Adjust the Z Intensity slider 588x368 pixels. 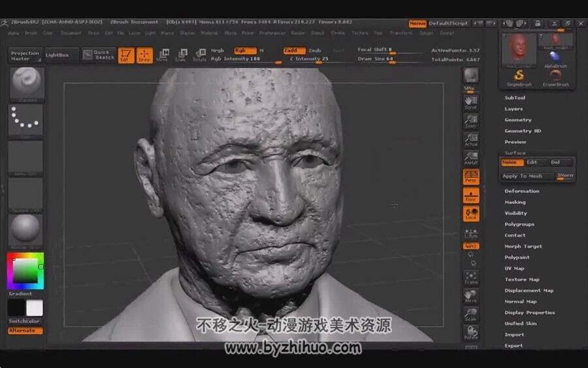(318, 59)
